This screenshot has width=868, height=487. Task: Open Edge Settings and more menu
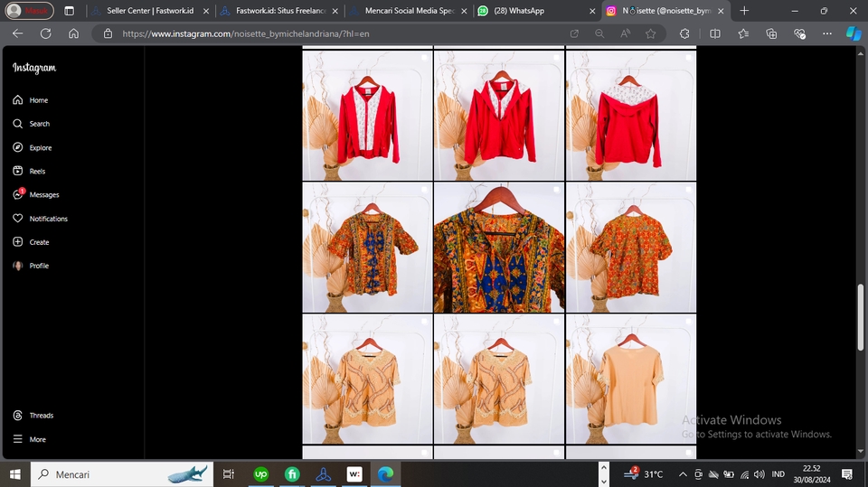pos(827,33)
